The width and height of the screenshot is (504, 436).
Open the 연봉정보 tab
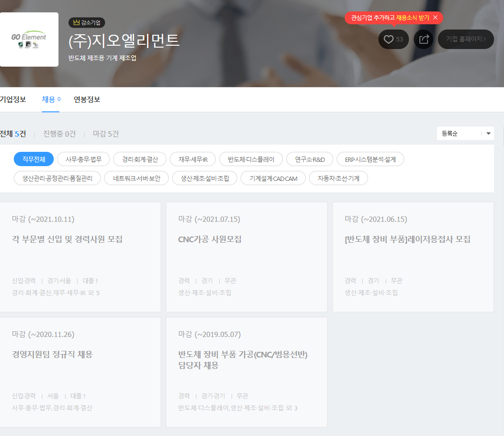point(87,99)
